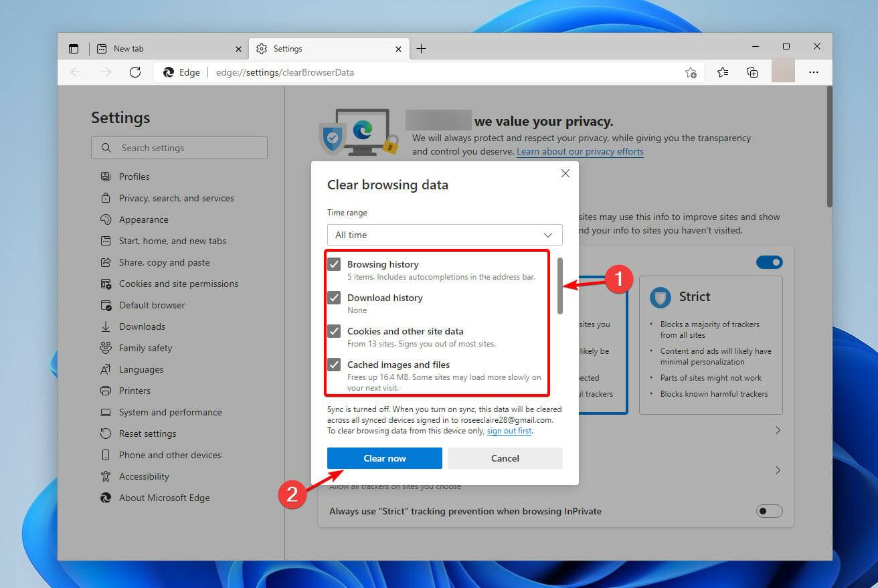
Task: Focus the Search settings field
Action: pos(179,148)
